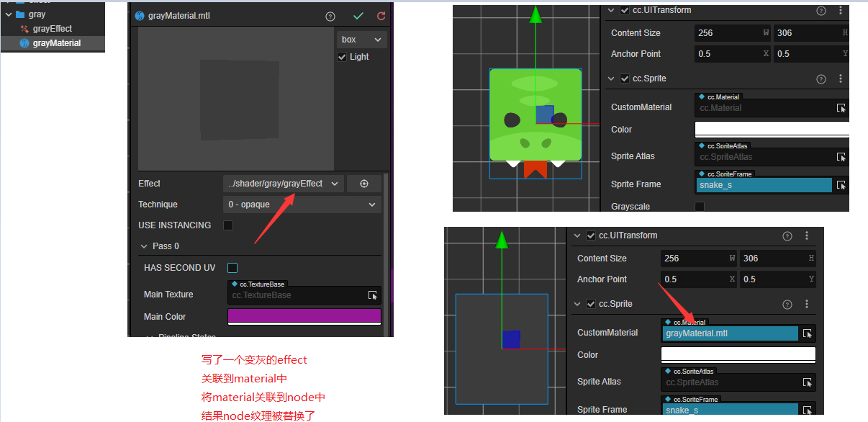Click the grayMaterial.mtl material icon in header

tap(140, 16)
